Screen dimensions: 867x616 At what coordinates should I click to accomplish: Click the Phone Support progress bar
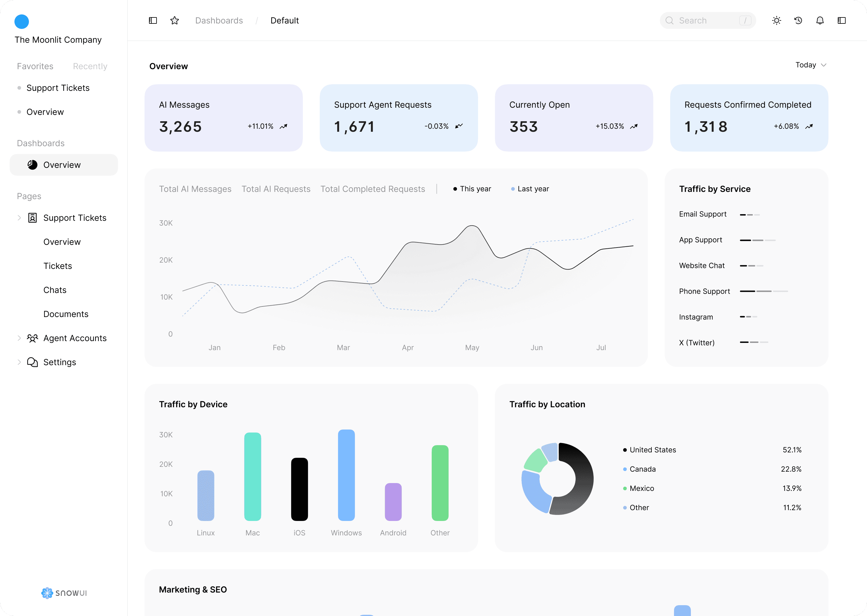(x=764, y=291)
